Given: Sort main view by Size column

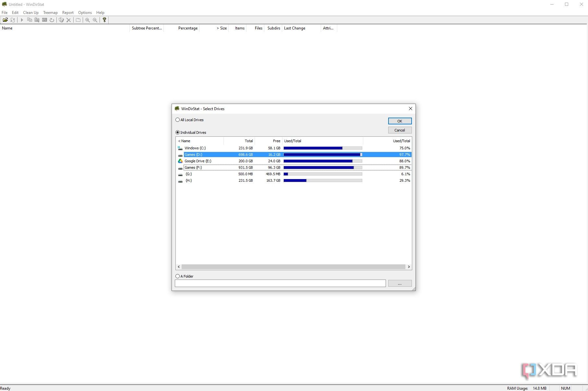Looking at the screenshot, I should point(214,28).
